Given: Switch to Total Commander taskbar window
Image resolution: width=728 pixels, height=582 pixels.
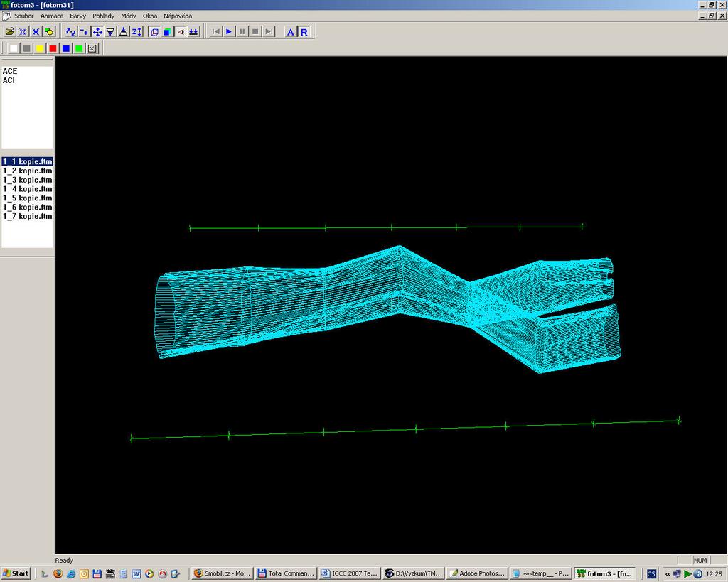Looking at the screenshot, I should pos(286,573).
